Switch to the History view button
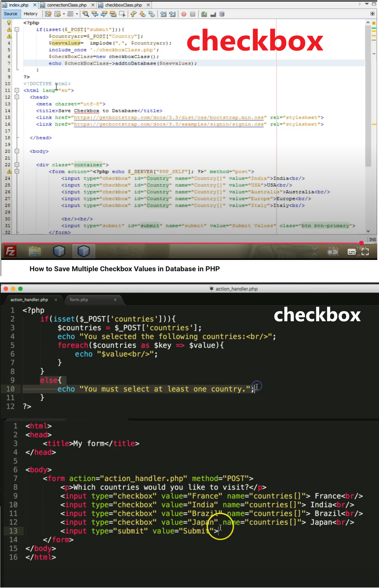Screen dimensions: 379x588 31,14
